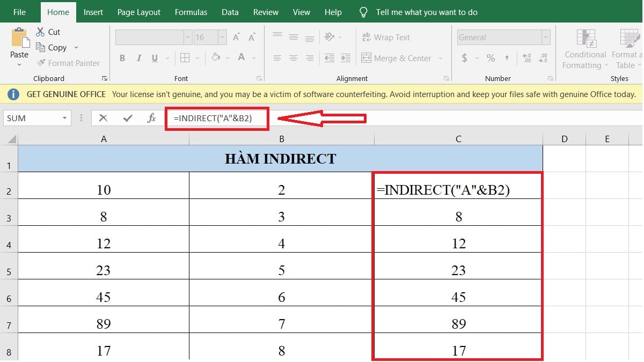
Task: Click the Paste clipboard icon
Action: click(19, 38)
